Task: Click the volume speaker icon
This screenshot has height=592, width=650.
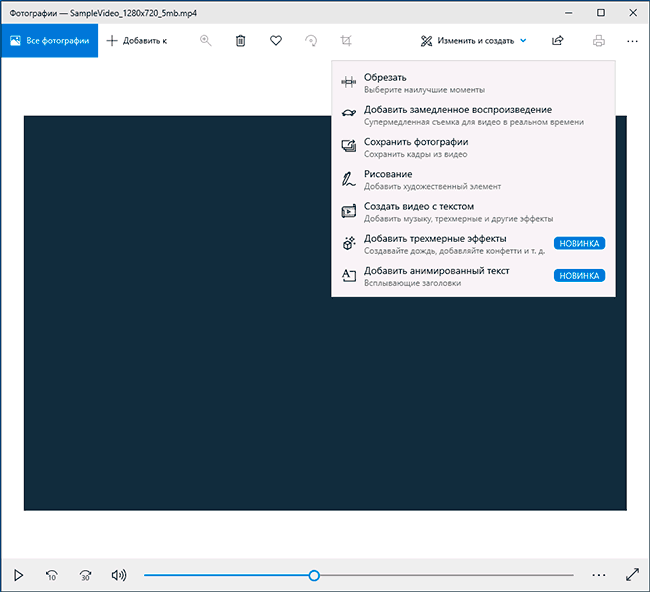Action: (x=119, y=575)
